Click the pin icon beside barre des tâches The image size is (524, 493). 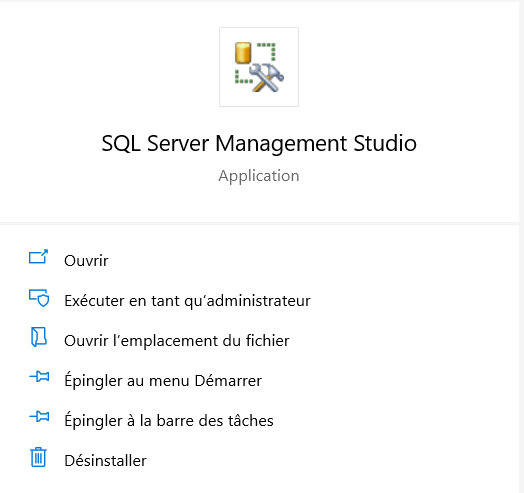(39, 417)
